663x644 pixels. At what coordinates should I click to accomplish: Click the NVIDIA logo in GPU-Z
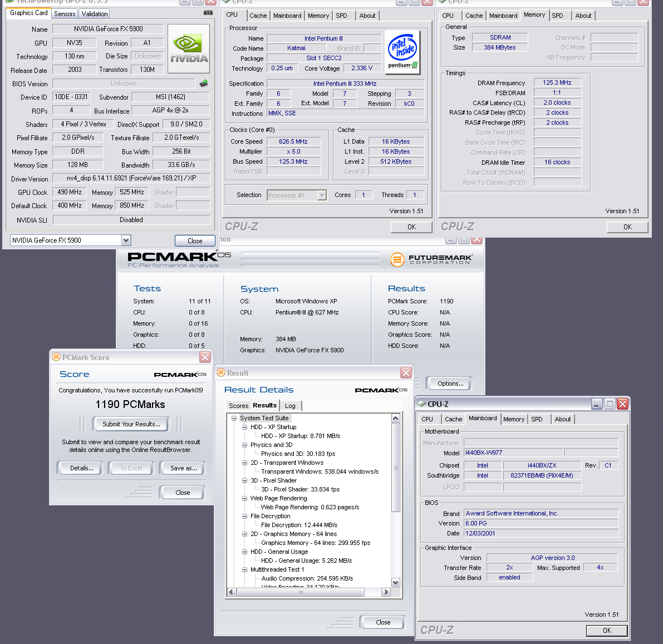[189, 49]
